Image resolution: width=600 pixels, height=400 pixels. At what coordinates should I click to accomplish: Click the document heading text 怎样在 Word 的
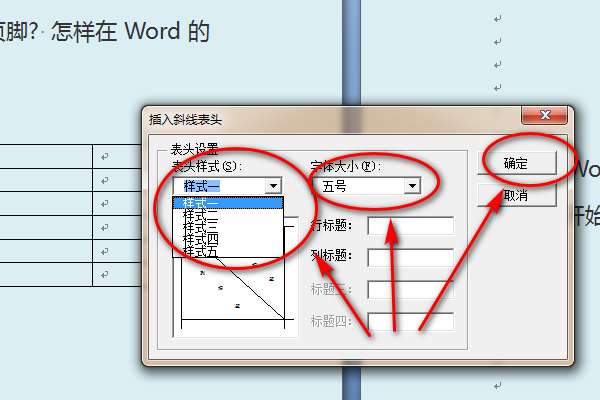(x=130, y=31)
